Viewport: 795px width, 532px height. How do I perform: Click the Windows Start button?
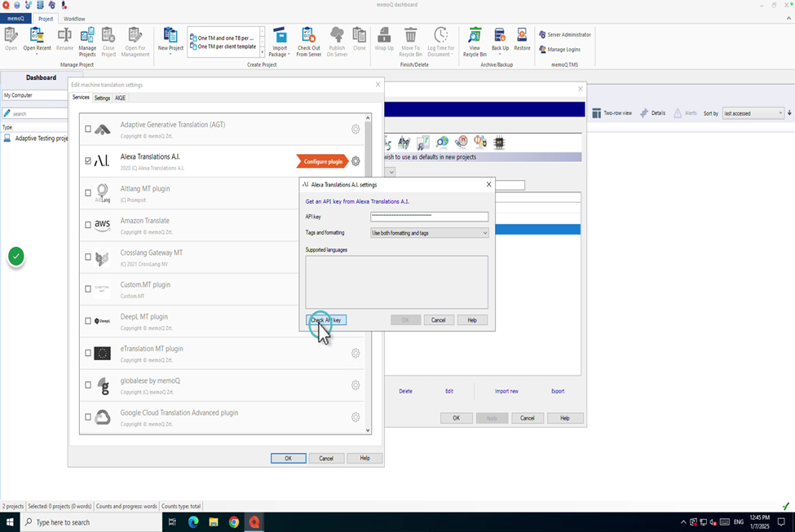[x=10, y=522]
